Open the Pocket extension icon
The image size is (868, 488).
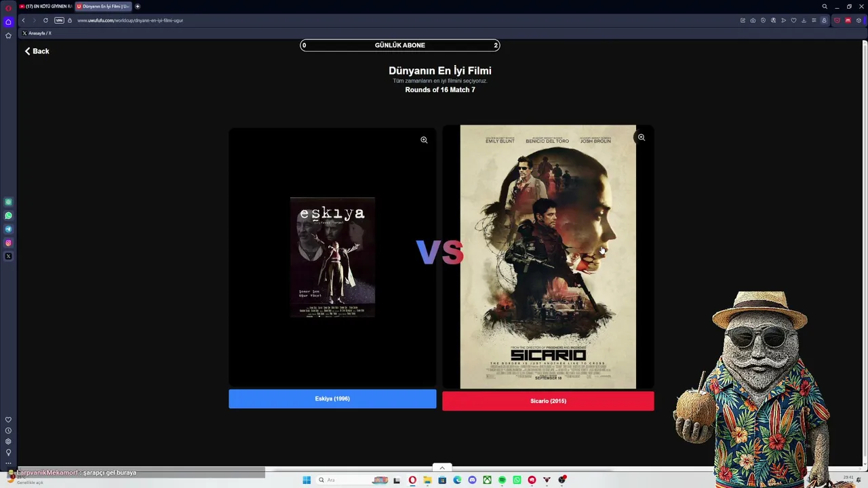click(x=837, y=20)
